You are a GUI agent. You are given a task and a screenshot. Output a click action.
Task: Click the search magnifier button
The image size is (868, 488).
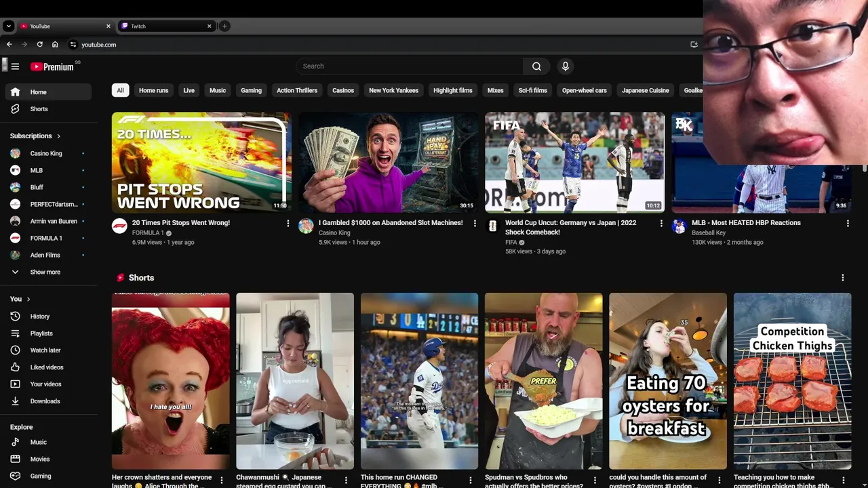coord(536,66)
